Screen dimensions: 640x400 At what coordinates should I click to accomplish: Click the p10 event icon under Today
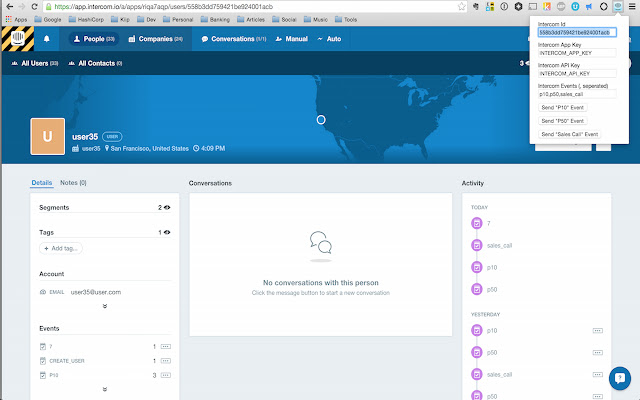tap(476, 267)
